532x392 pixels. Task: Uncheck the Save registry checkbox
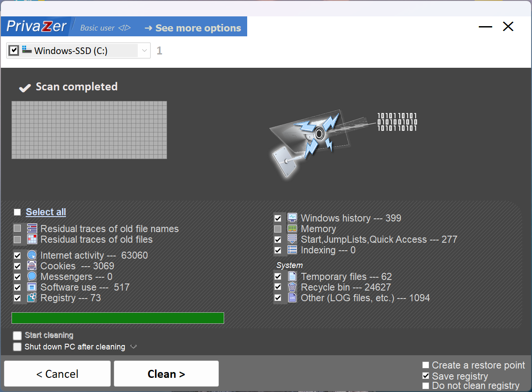[x=426, y=376]
